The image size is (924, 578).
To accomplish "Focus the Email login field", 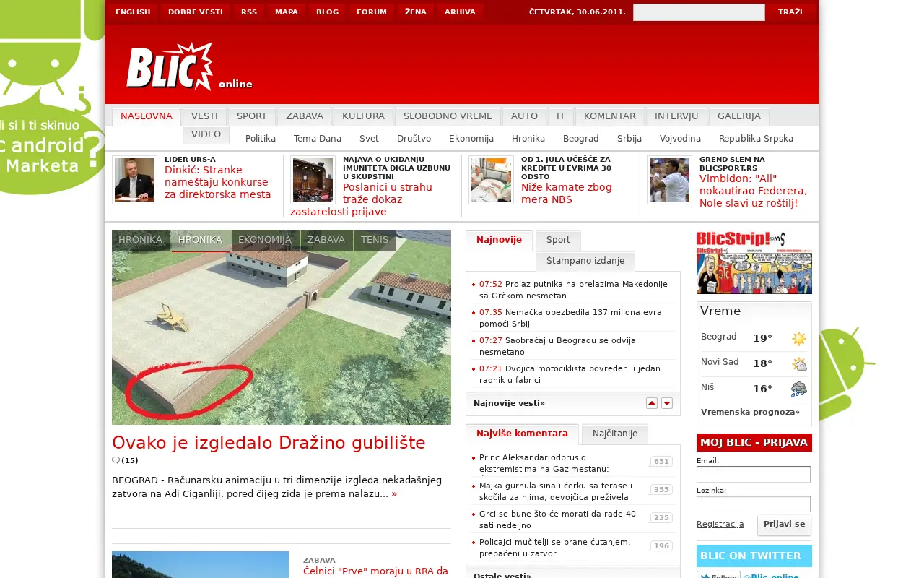I will (754, 474).
